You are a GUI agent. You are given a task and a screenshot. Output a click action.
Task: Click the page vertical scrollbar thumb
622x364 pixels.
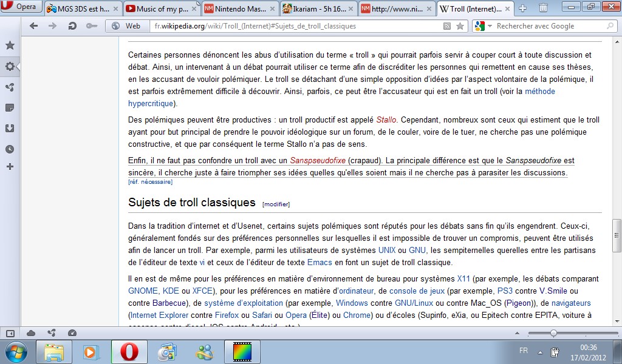click(617, 235)
